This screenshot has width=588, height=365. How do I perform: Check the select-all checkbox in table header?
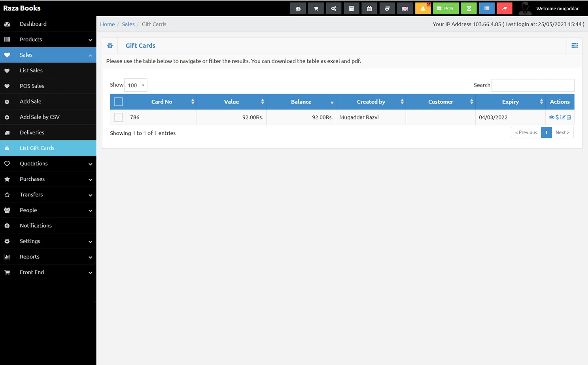point(118,102)
